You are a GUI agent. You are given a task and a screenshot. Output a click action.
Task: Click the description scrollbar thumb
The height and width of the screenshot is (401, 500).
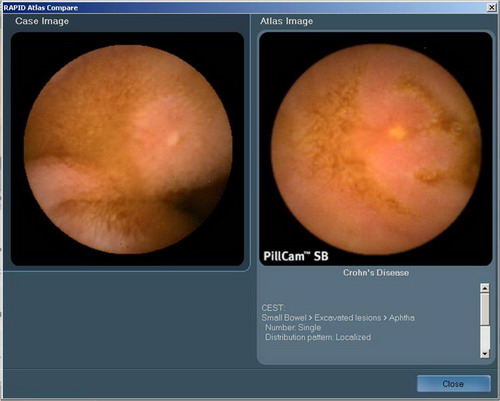(485, 309)
